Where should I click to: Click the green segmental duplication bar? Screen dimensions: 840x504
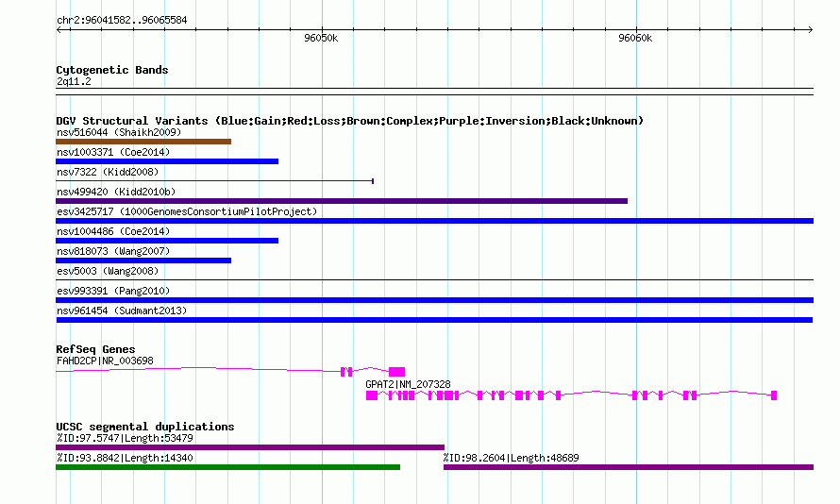227,467
